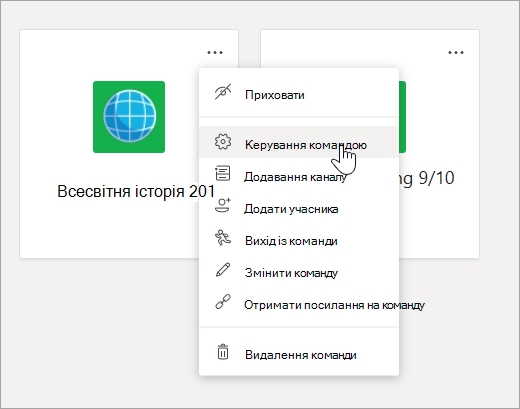Screen dimensions: 520x409
Task: Open Керування командою from the menu
Action: pyautogui.click(x=299, y=142)
